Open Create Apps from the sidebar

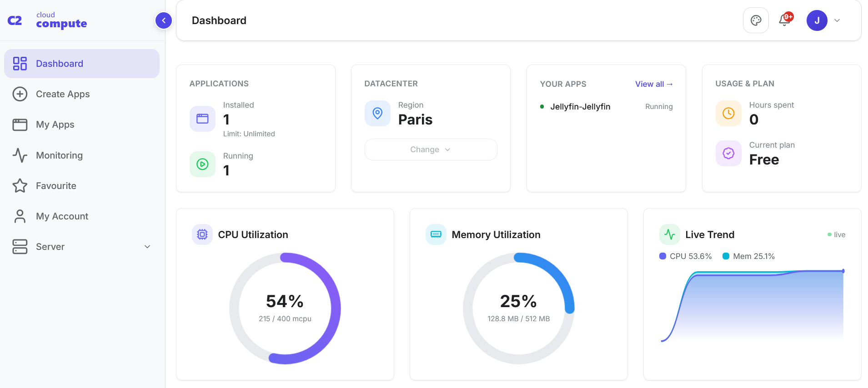[82, 94]
